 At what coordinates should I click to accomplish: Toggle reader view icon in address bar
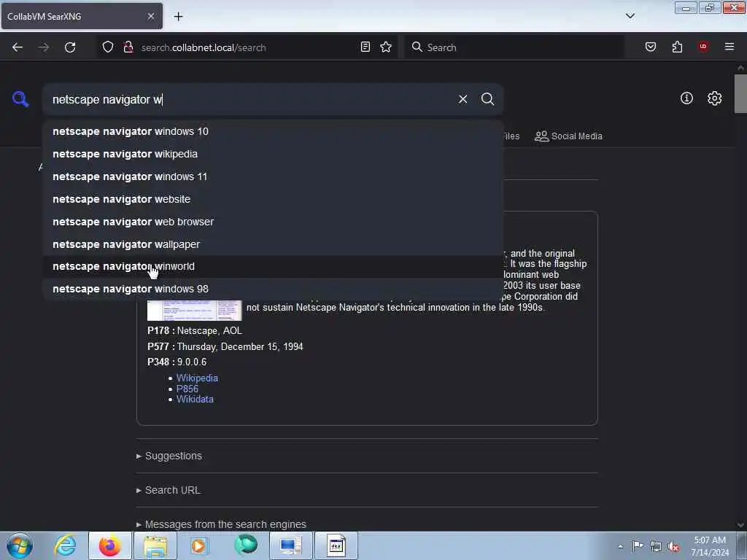click(365, 47)
